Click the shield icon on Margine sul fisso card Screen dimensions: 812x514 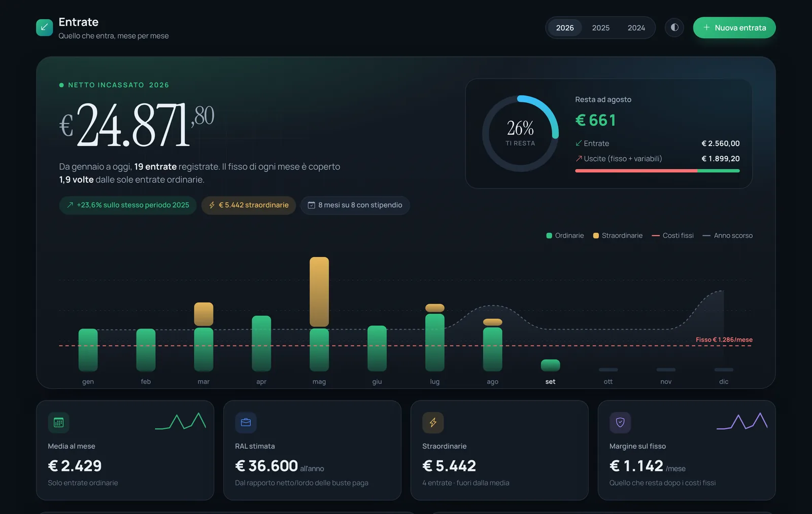coord(620,422)
